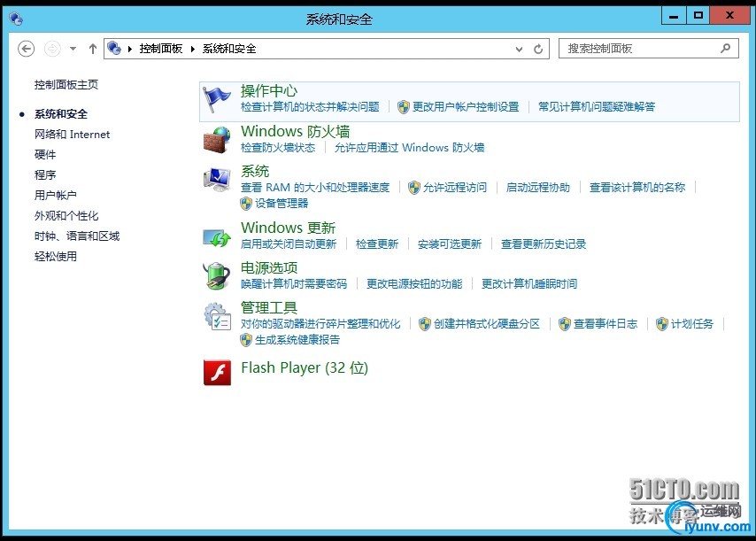Open the Action Center flag icon

coord(217,100)
